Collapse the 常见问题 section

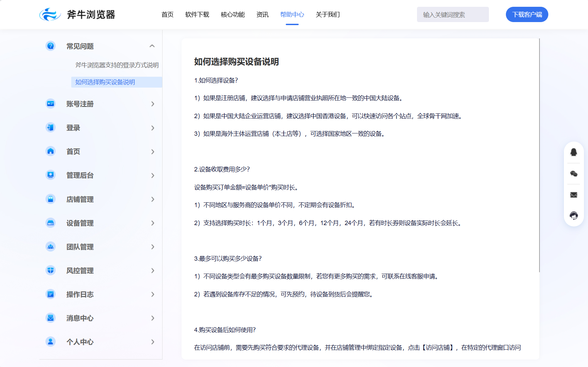pos(153,46)
